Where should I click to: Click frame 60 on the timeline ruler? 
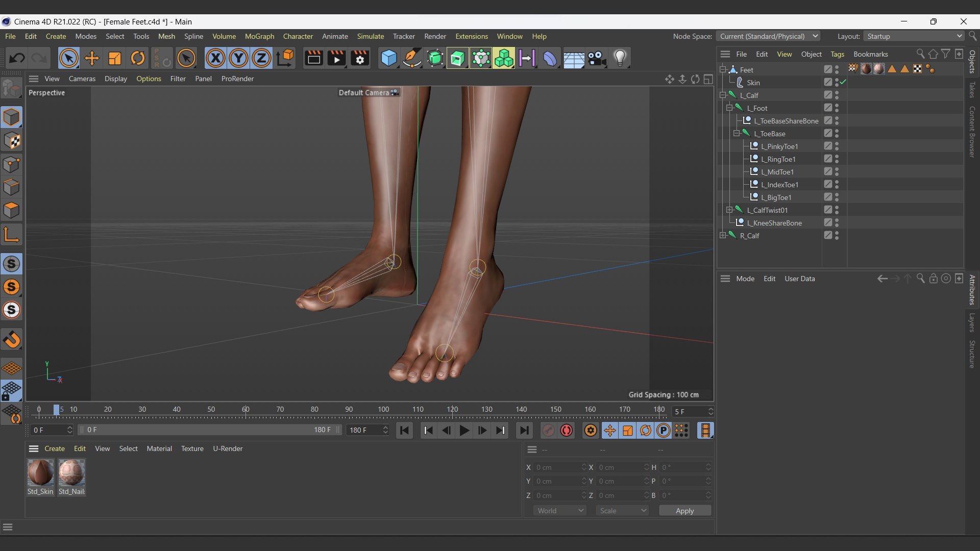(x=246, y=410)
